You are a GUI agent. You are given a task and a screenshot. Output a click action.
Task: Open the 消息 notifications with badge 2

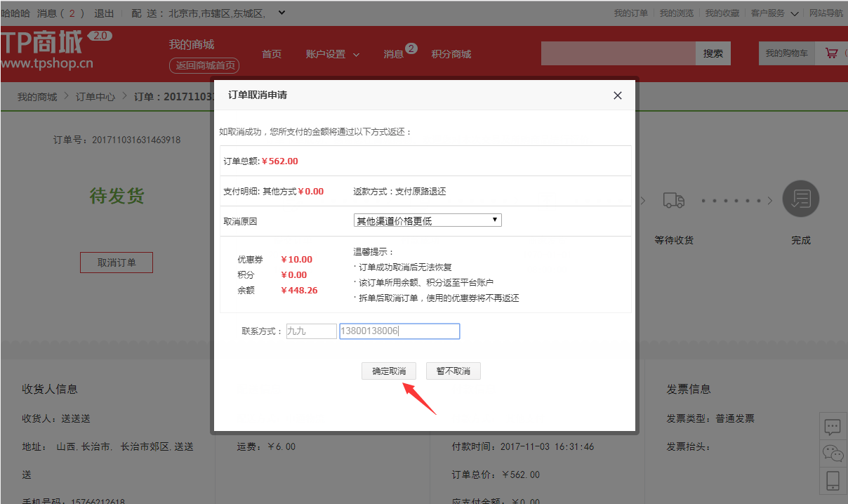pyautogui.click(x=394, y=53)
